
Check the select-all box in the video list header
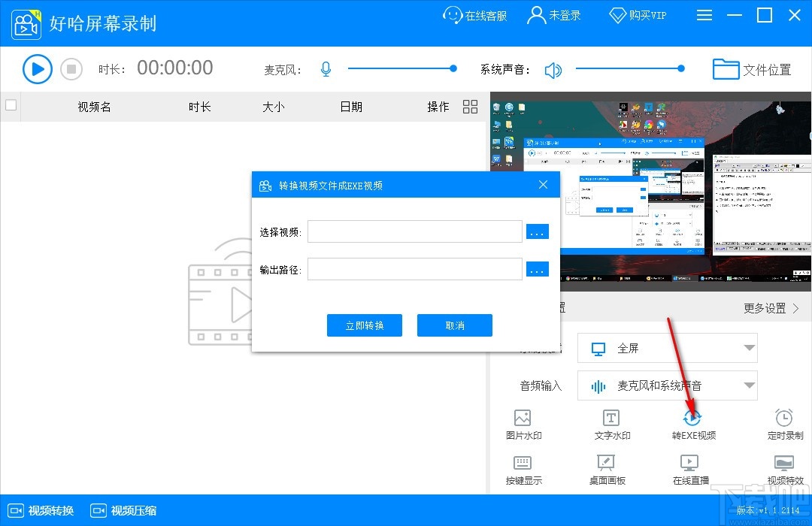pyautogui.click(x=11, y=106)
